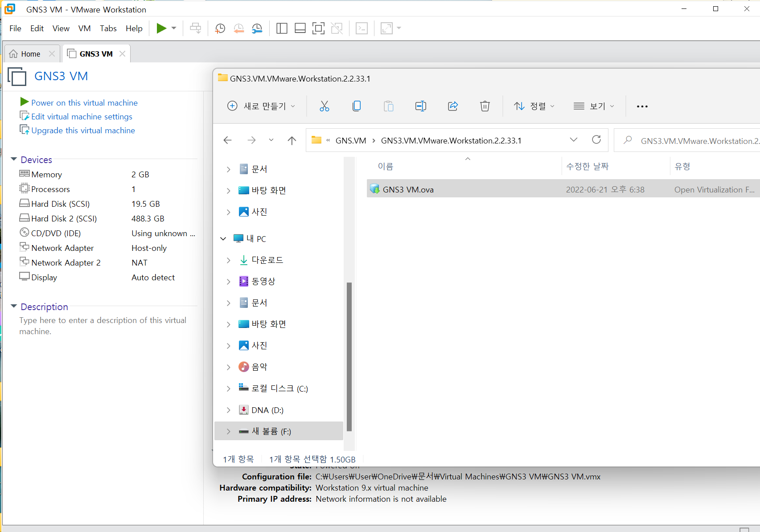
Task: Open the File menu
Action: click(15, 29)
